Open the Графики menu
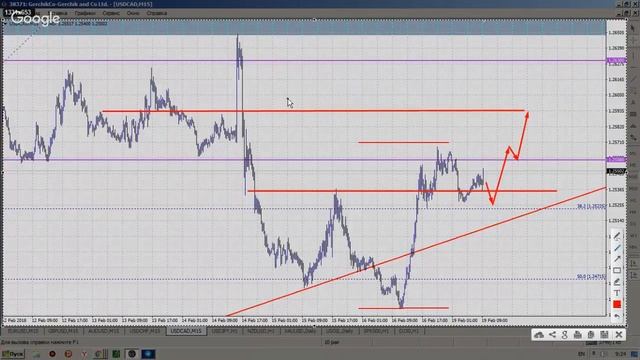This screenshot has height=360, width=640. point(85,13)
